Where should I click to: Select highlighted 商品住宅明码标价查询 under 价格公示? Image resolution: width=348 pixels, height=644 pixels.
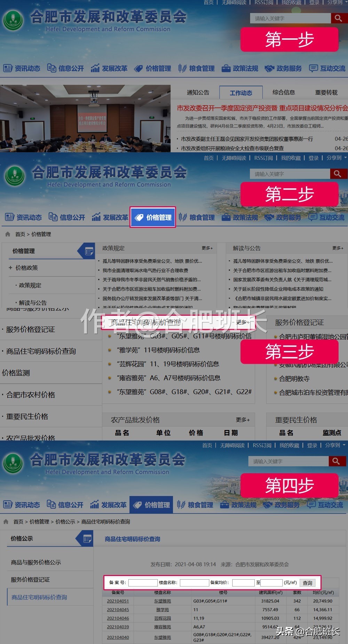click(x=39, y=597)
